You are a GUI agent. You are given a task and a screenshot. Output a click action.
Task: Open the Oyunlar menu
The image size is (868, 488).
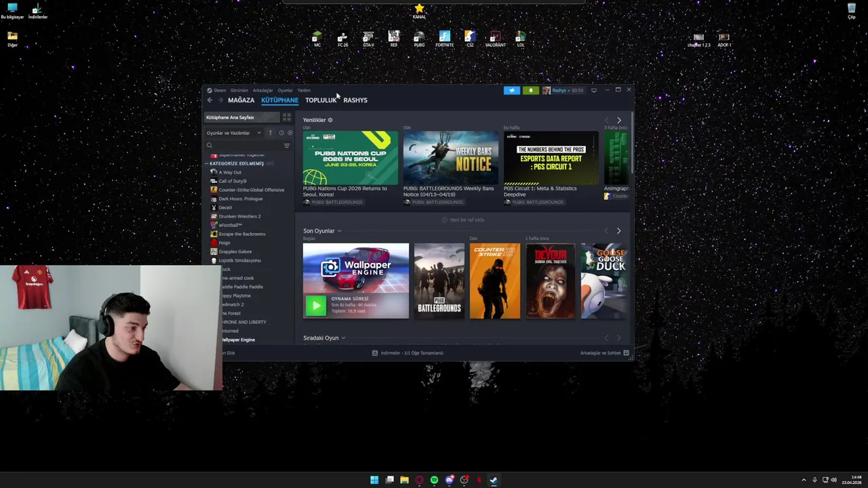pyautogui.click(x=285, y=90)
